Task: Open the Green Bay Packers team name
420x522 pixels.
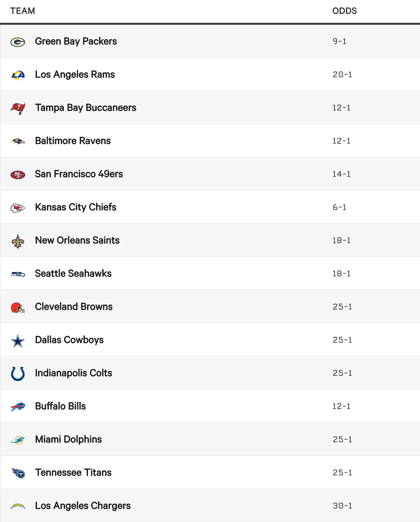Action: (x=76, y=41)
